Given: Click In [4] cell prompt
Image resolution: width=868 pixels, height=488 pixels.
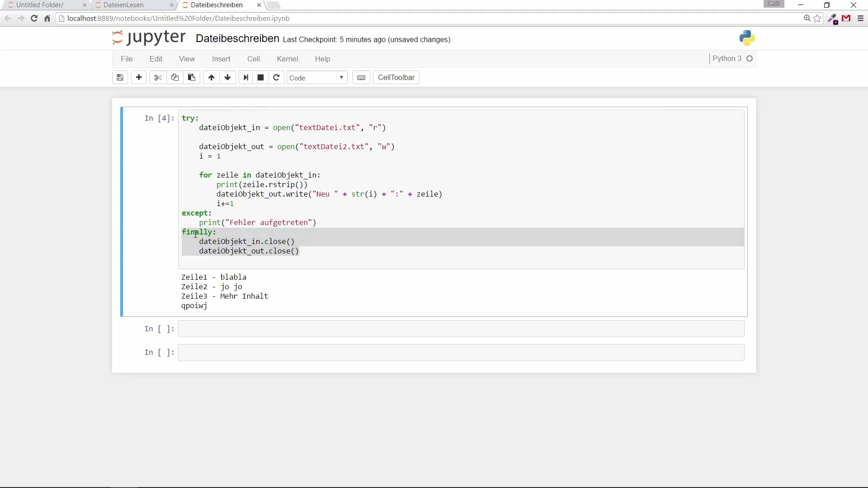Looking at the screenshot, I should (x=159, y=118).
